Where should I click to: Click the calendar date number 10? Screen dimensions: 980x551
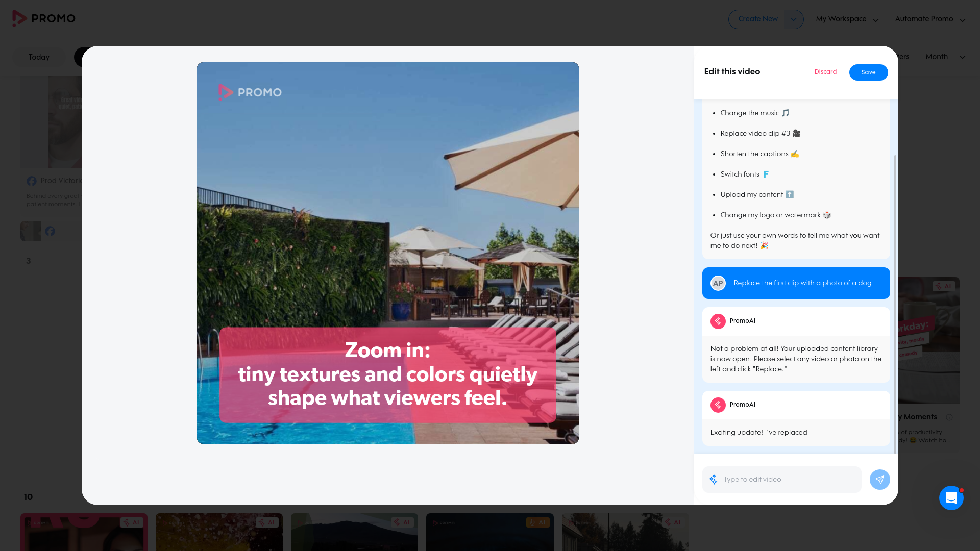pos(28,497)
